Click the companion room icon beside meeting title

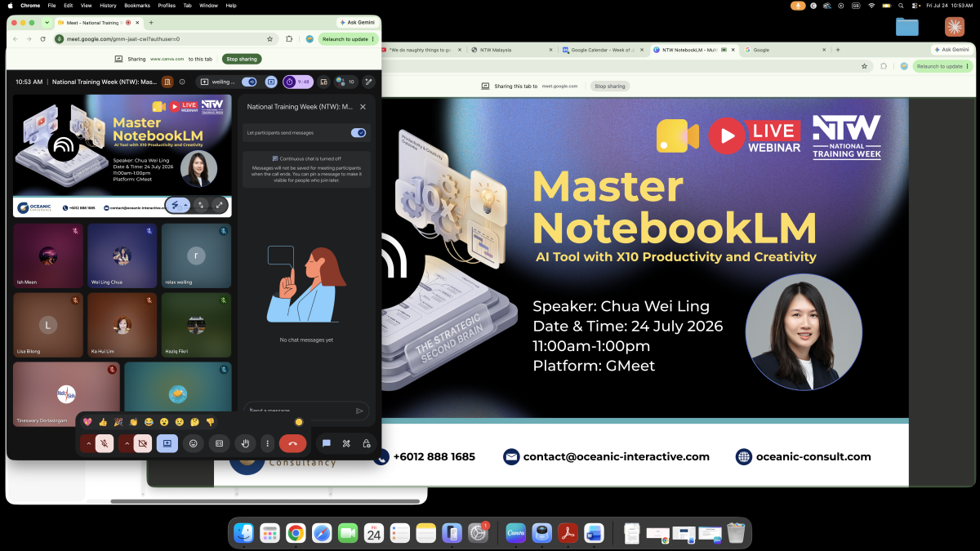167,82
